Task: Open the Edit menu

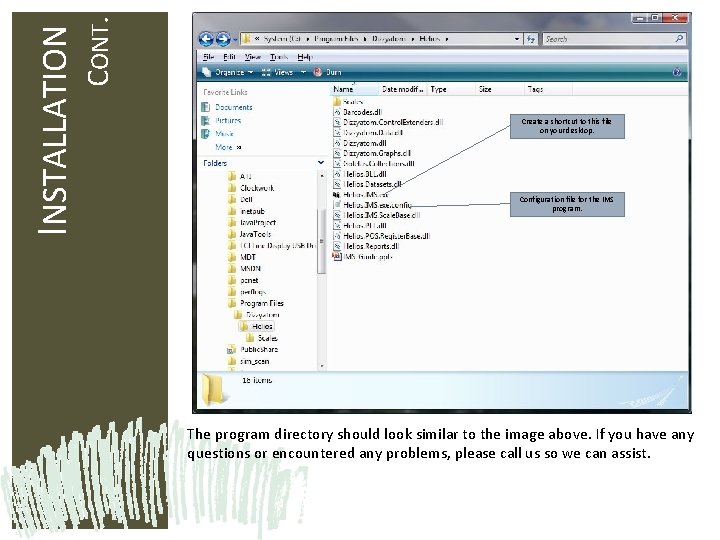Action: click(x=229, y=57)
